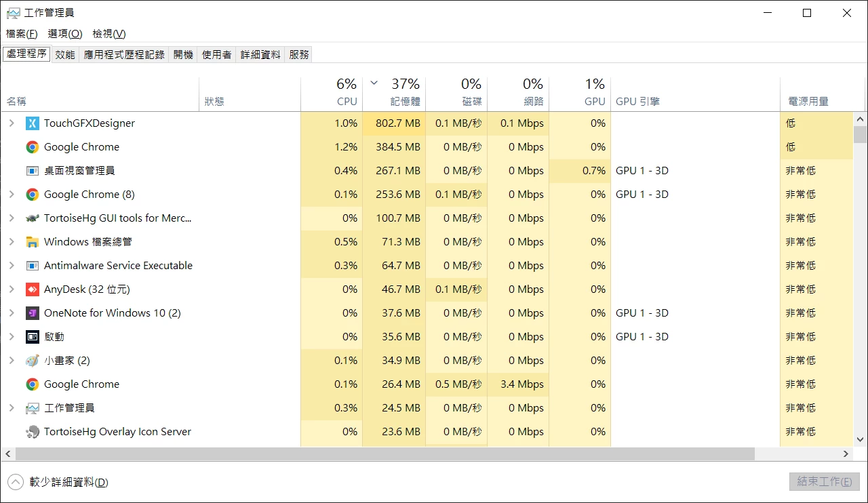Open the 檔案(F) menu
Screen dimensions: 868x503
[22, 34]
